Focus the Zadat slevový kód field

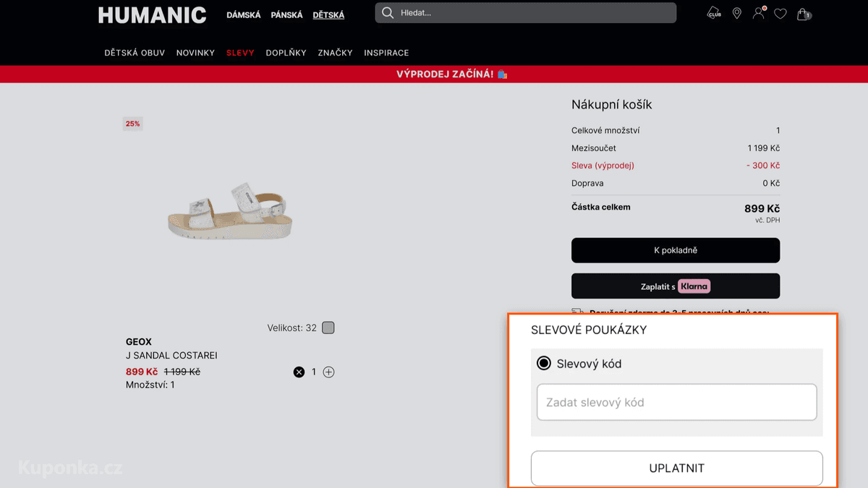click(x=677, y=402)
